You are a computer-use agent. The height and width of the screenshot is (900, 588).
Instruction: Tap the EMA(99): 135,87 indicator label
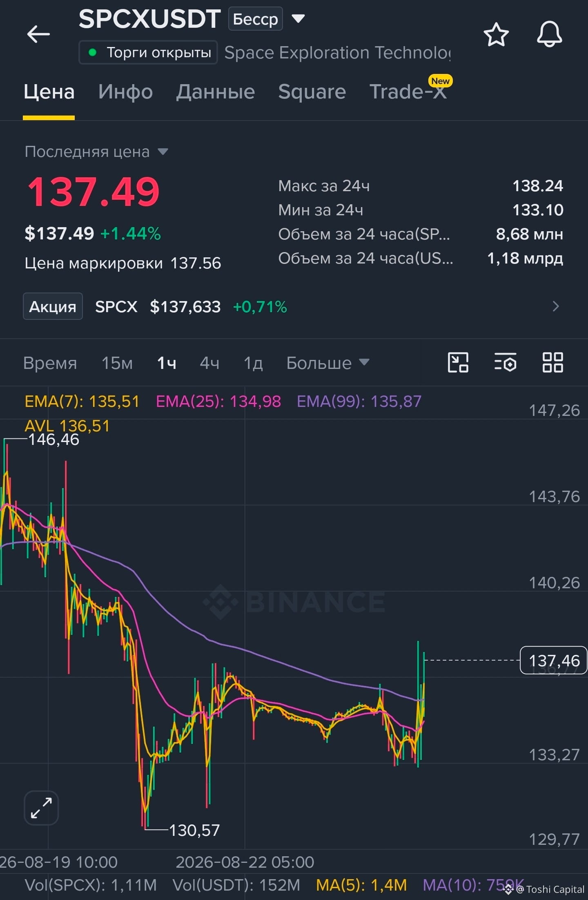(x=359, y=401)
